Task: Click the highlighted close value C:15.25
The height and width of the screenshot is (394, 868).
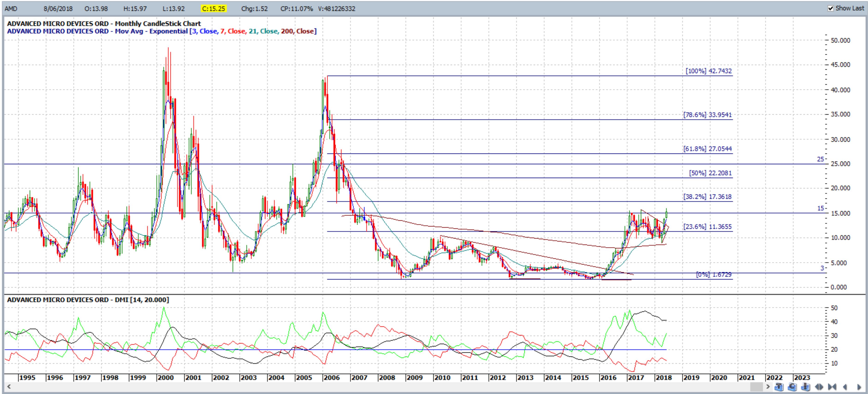Action: pyautogui.click(x=214, y=9)
